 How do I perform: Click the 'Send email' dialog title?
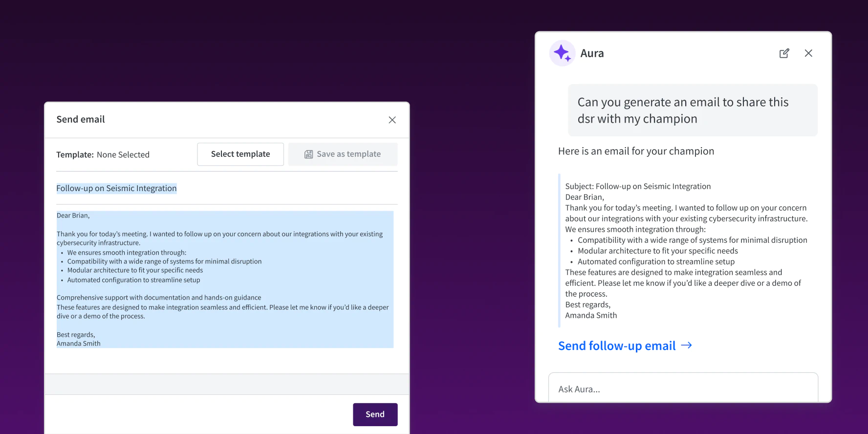[x=81, y=120]
